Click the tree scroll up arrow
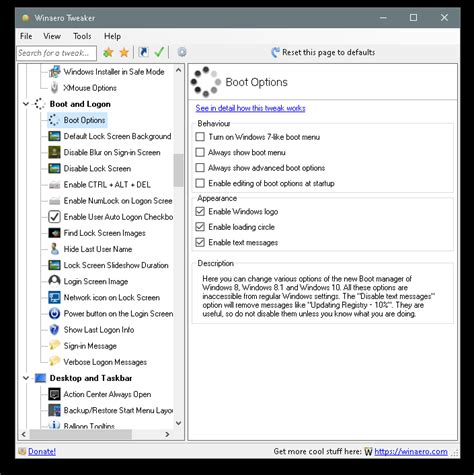474x475 pixels. (x=178, y=70)
